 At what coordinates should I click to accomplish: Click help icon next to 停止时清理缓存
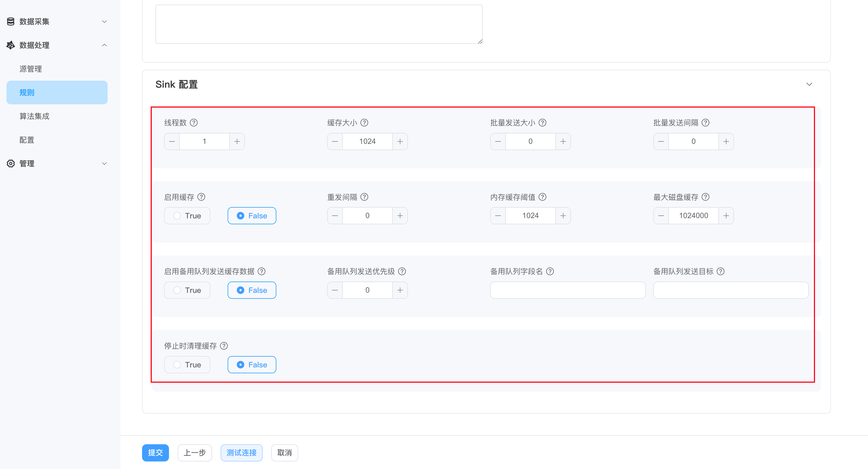pos(224,346)
